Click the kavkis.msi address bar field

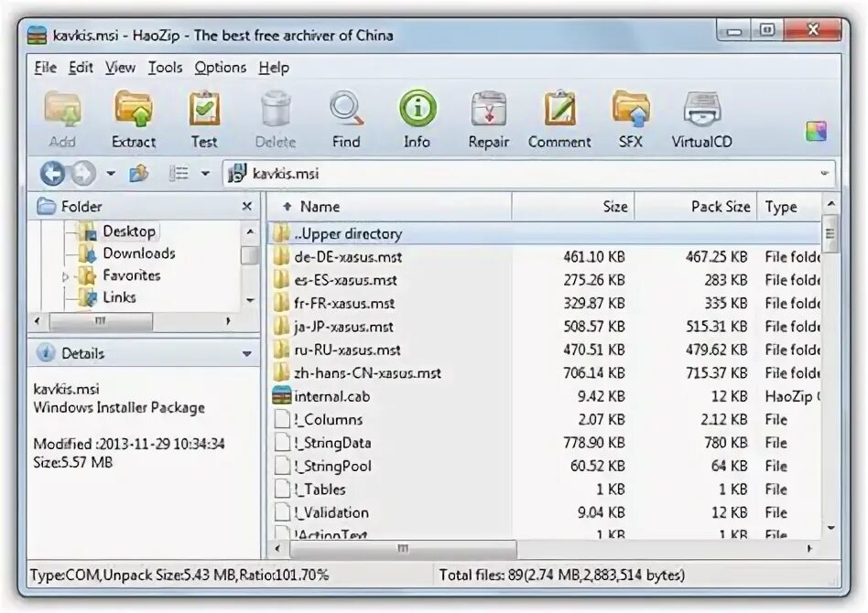528,174
